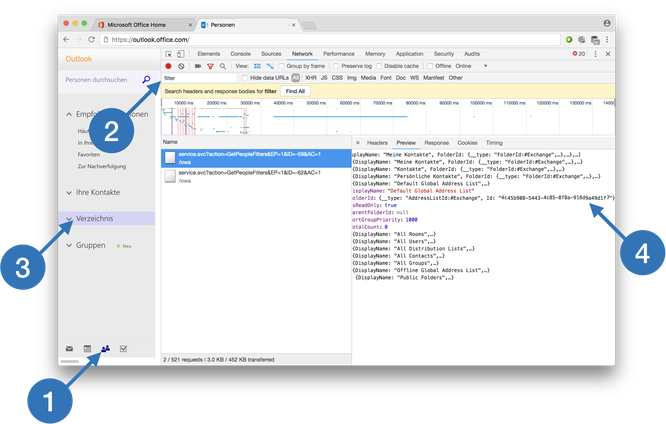The height and width of the screenshot is (424, 666).
Task: Filter requests by JS type
Action: point(324,78)
